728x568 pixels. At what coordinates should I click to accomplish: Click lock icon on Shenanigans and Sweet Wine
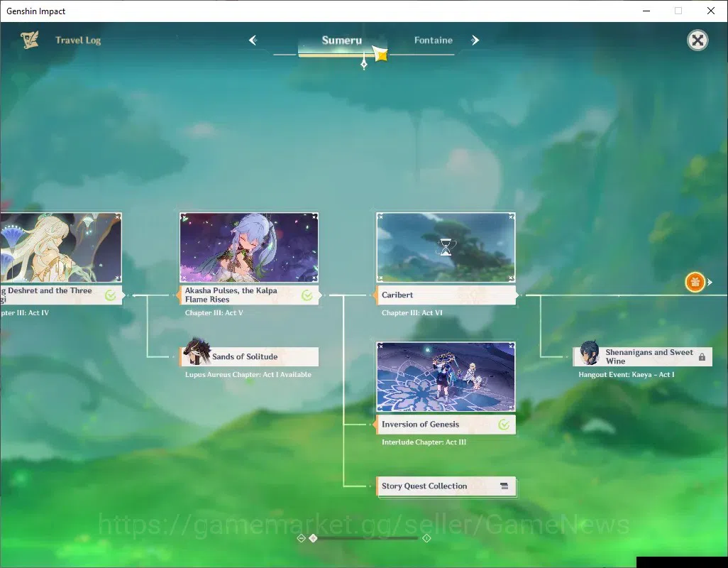(x=702, y=357)
